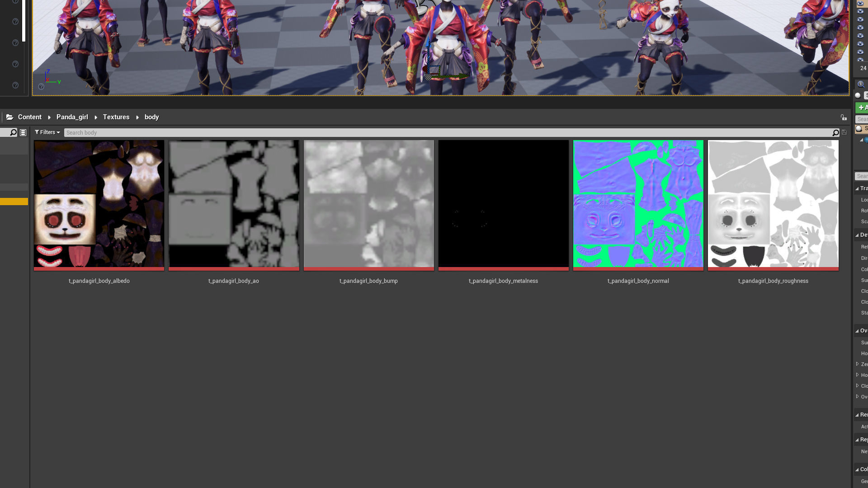Click the folder search magnifier icon
The image size is (868, 488).
13,132
